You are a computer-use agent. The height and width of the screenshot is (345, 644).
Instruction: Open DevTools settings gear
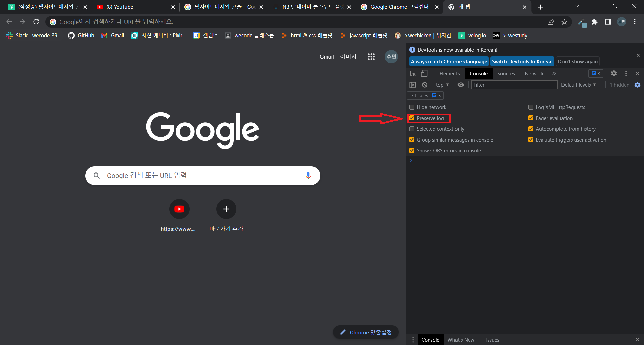click(614, 74)
